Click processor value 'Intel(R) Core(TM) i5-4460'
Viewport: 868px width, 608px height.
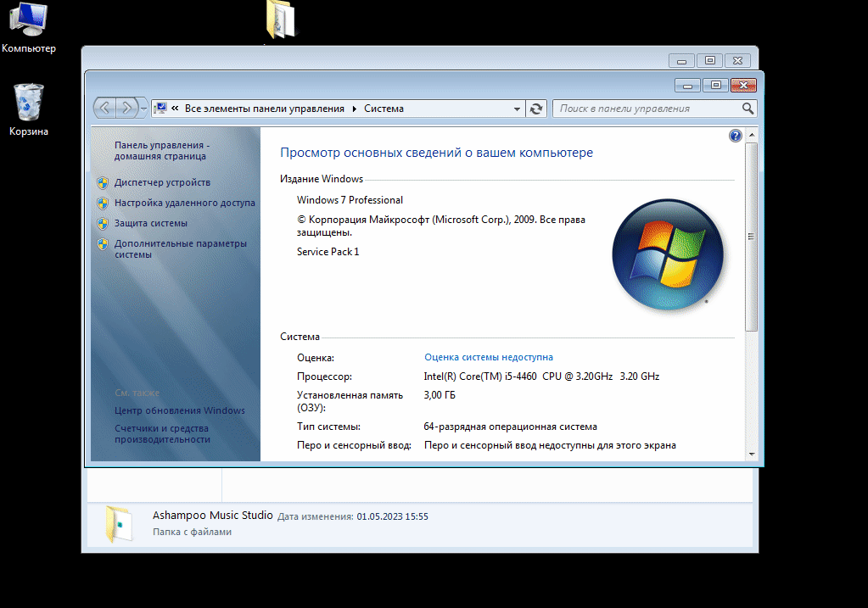coord(480,377)
